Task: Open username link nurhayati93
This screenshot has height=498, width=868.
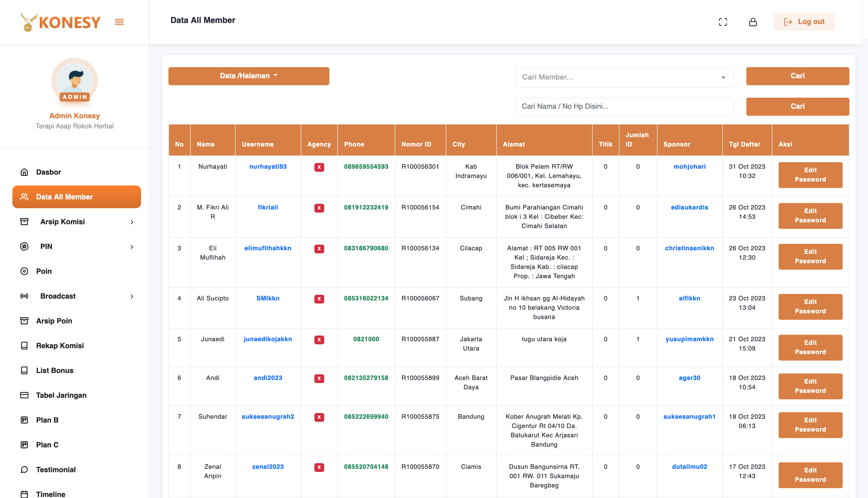Action: click(x=268, y=167)
